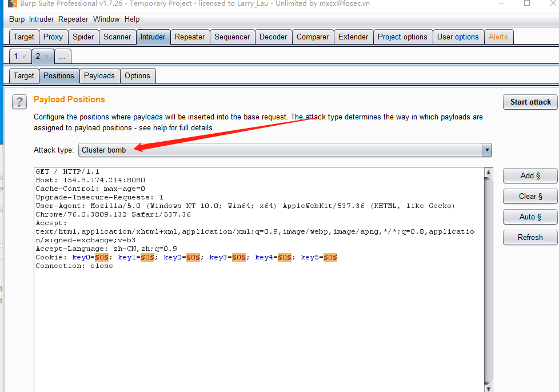Open the Burp menu
The height and width of the screenshot is (392, 559).
(17, 19)
